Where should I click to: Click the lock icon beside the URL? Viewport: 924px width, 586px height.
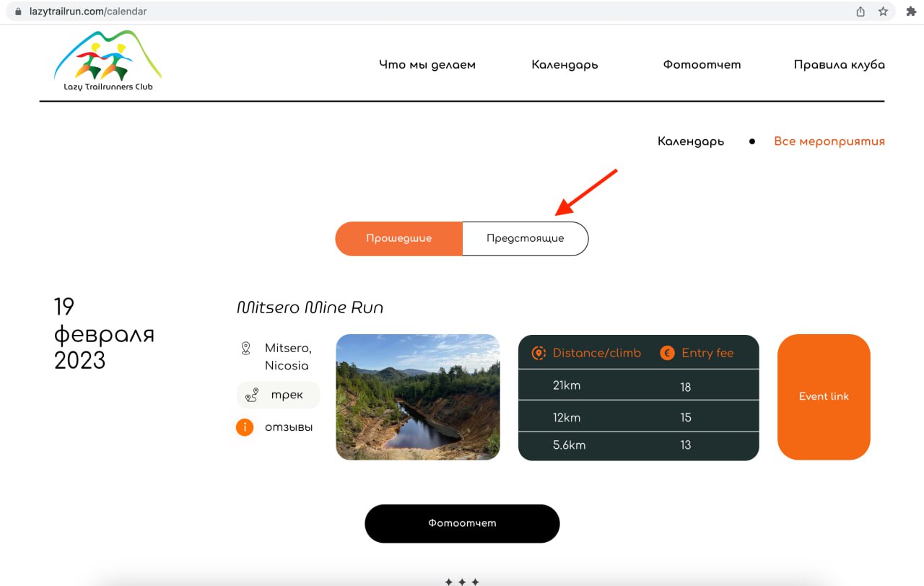(19, 12)
